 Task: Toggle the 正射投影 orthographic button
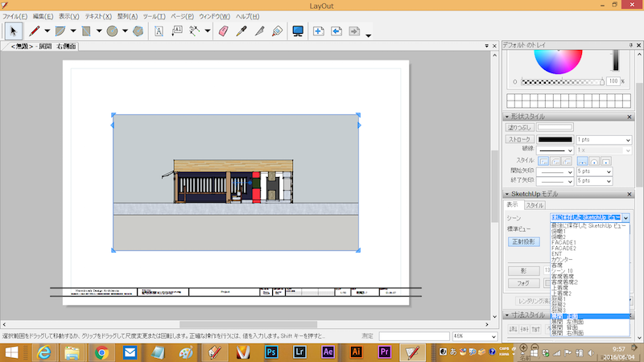coord(524,241)
